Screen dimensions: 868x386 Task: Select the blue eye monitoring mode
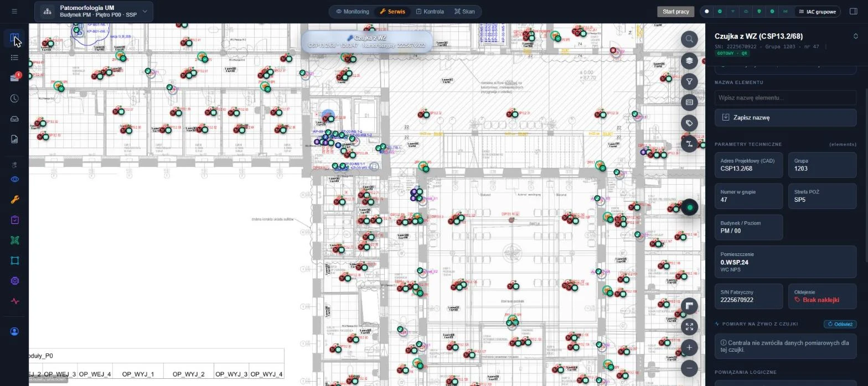click(14, 179)
